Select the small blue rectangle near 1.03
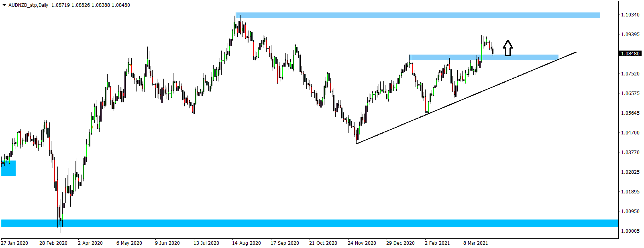644x248 pixels. (8, 168)
